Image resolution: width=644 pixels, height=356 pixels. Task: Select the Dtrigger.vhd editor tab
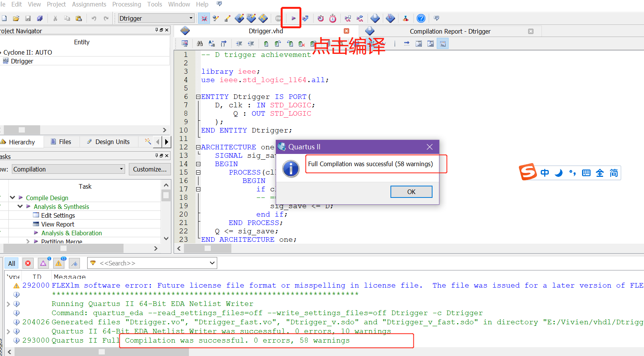coord(266,31)
